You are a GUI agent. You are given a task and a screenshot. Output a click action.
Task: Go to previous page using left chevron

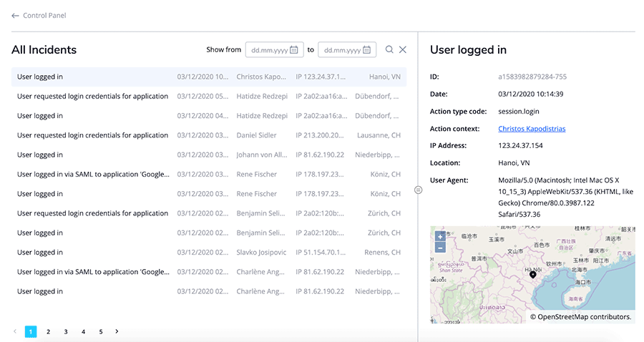pyautogui.click(x=15, y=331)
